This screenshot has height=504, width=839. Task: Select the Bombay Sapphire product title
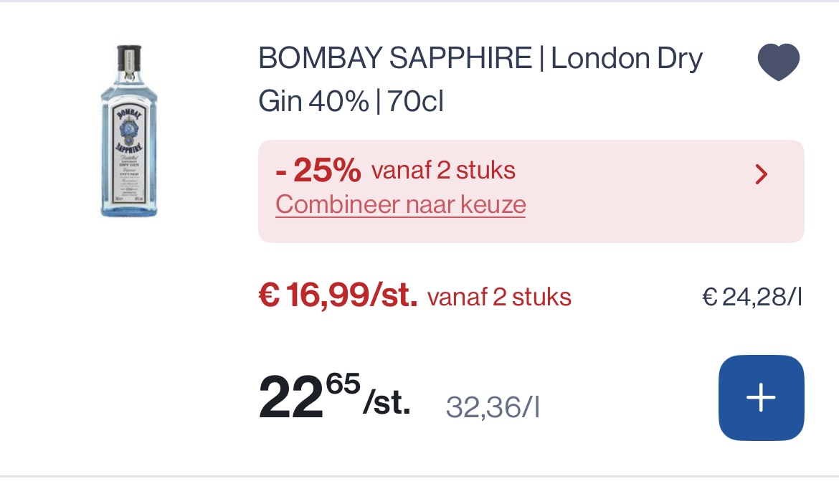click(x=480, y=77)
